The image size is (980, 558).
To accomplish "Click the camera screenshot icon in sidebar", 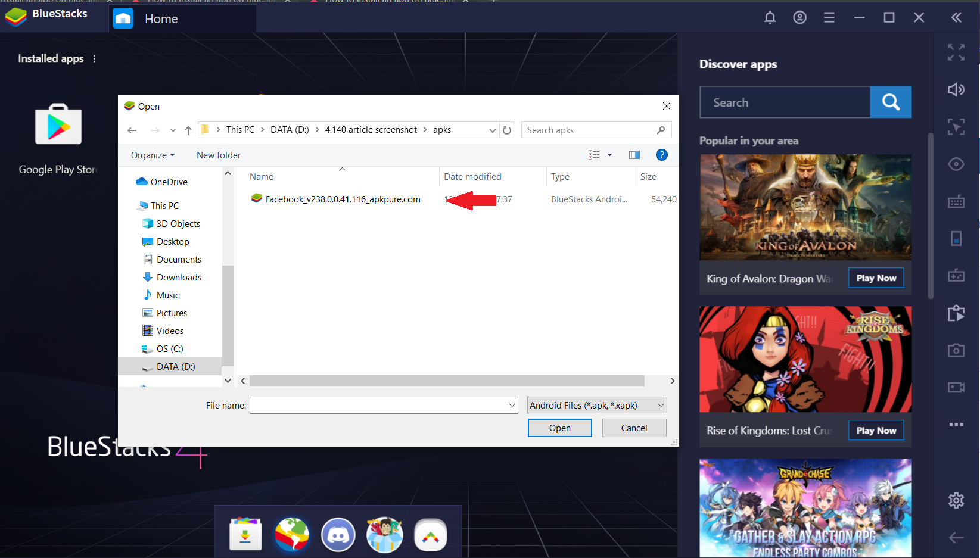I will click(x=956, y=350).
